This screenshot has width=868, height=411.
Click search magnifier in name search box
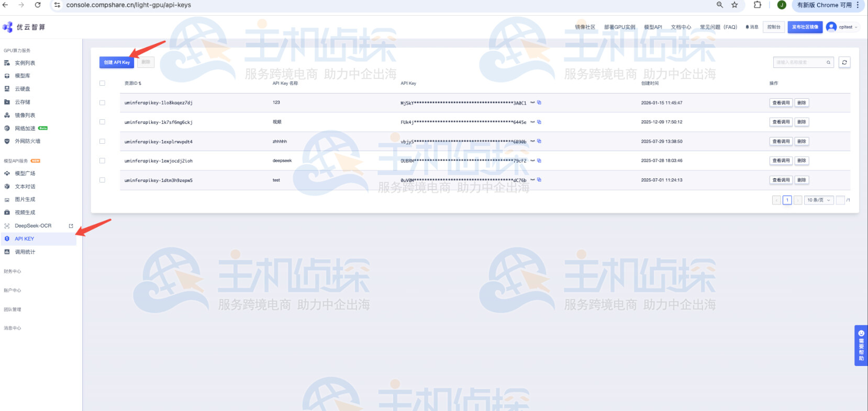(x=828, y=62)
